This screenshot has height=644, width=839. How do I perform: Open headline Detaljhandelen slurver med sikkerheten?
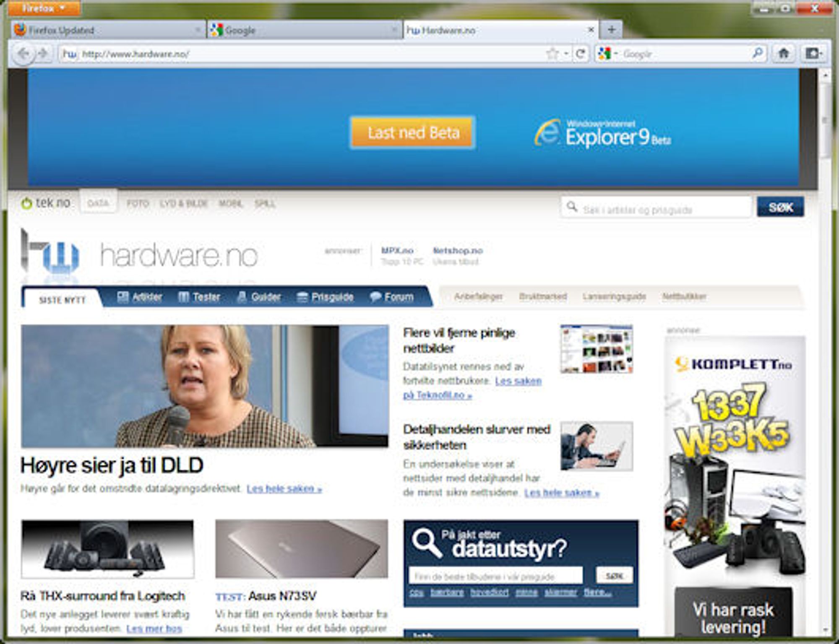(476, 437)
